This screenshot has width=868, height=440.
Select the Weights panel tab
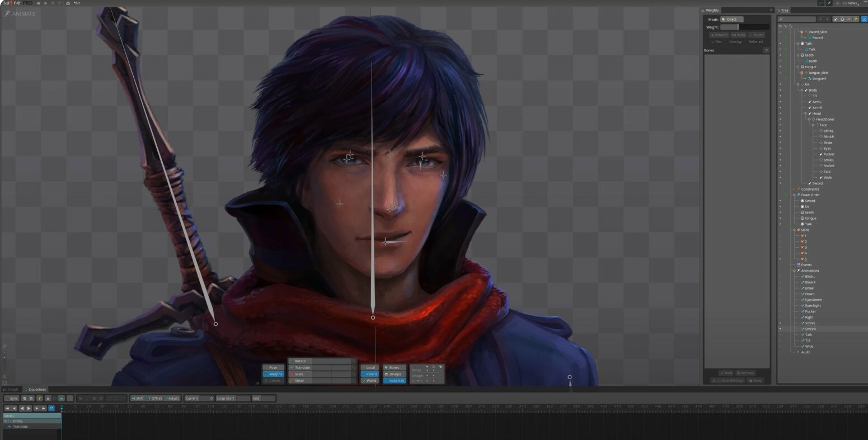[x=711, y=10]
